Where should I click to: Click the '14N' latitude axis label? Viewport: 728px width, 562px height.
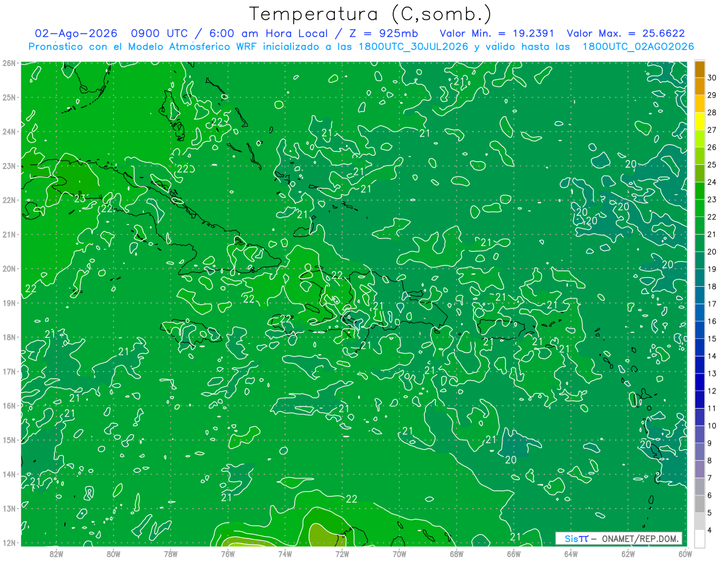[x=9, y=474]
